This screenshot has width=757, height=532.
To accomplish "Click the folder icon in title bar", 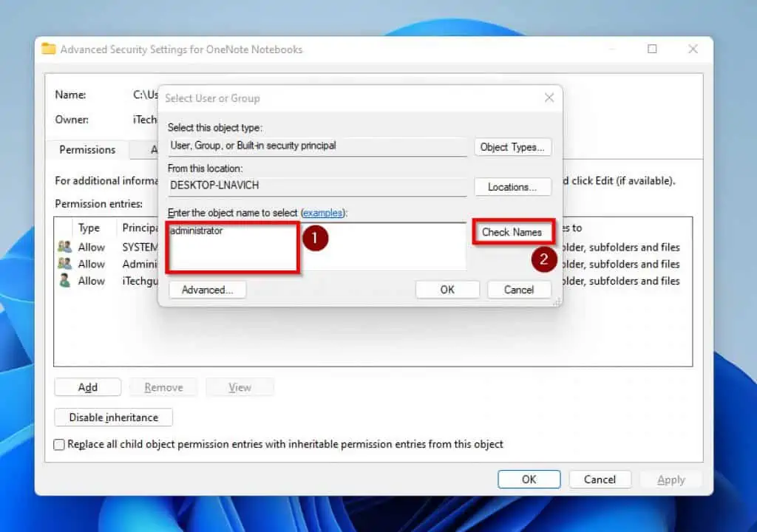I will pyautogui.click(x=49, y=50).
